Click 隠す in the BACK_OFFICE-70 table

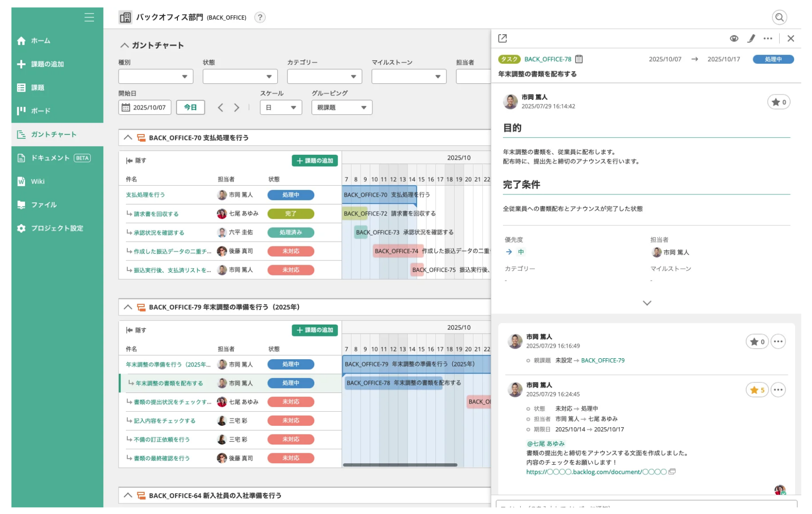(136, 161)
